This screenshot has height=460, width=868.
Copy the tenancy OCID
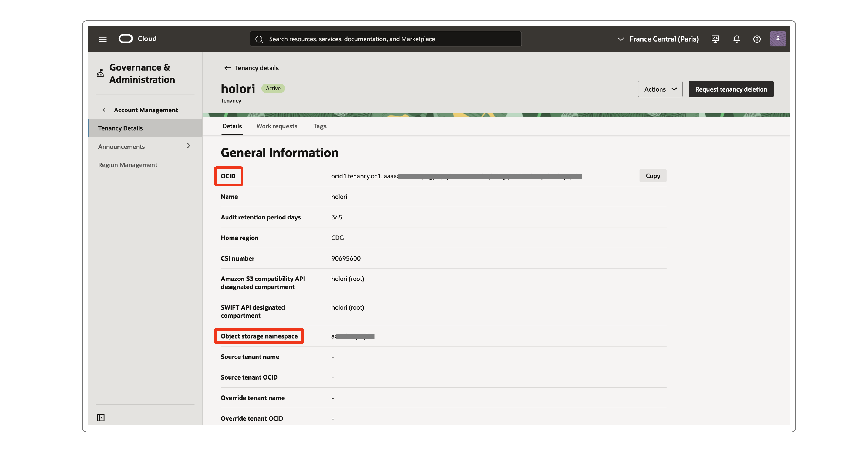click(652, 175)
